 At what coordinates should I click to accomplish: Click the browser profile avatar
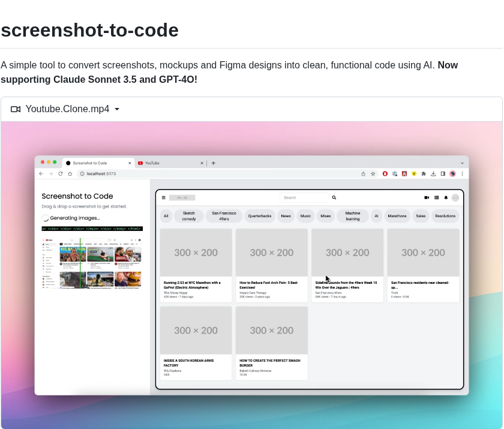tap(452, 173)
